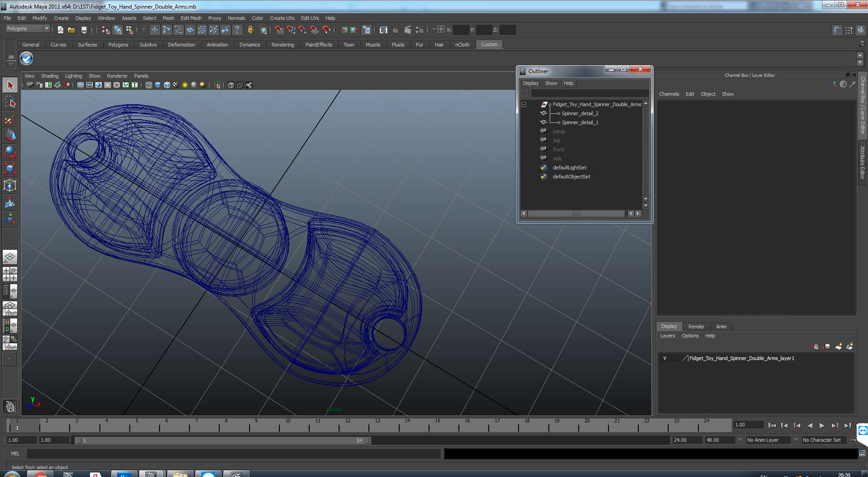Click the Outliner horizontal scrollbar

click(576, 214)
